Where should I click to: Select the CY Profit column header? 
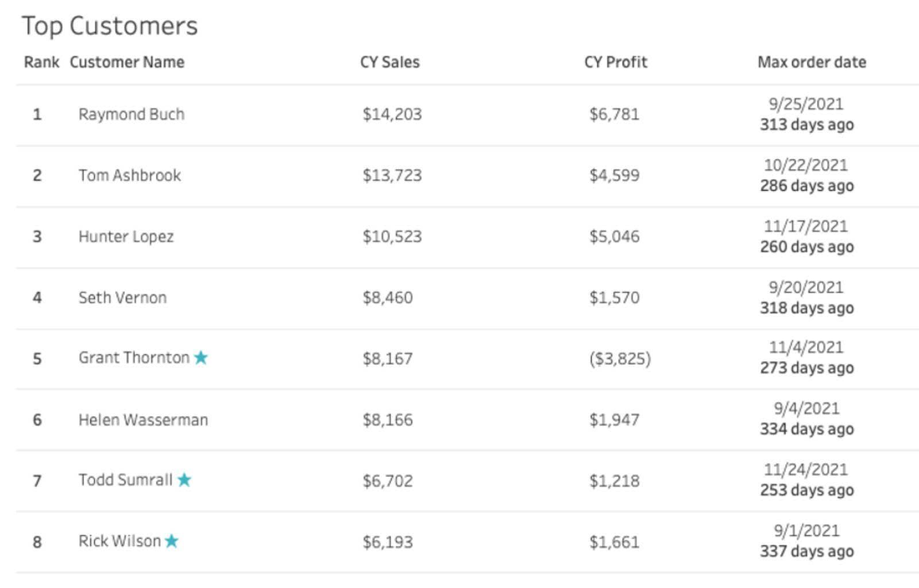coord(615,62)
